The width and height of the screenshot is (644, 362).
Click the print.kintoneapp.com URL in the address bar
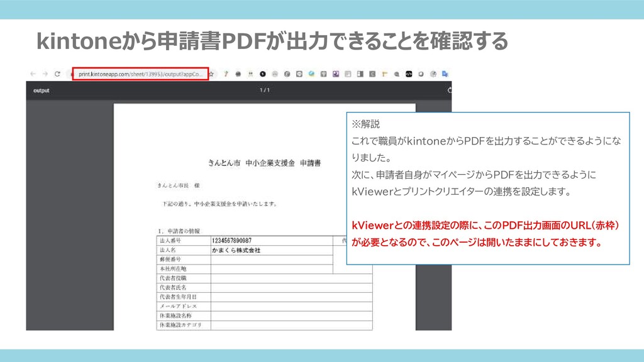[x=140, y=74]
